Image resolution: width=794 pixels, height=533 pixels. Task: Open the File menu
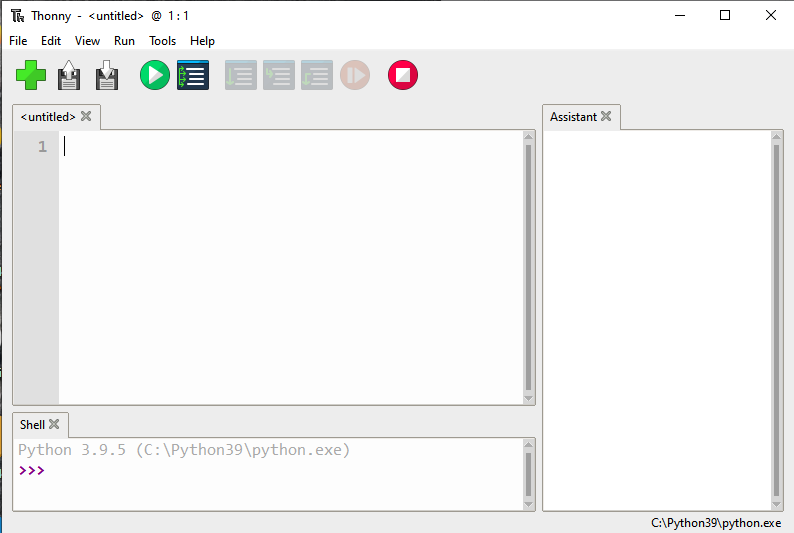18,41
